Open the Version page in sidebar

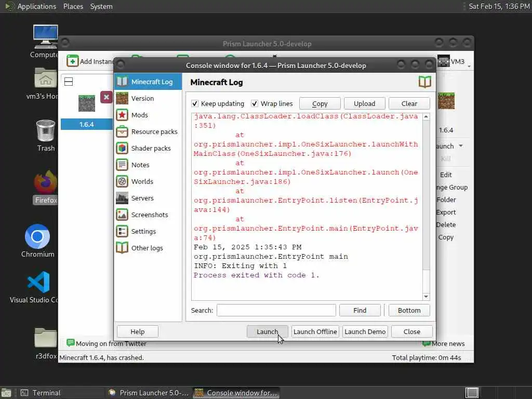pyautogui.click(x=148, y=98)
